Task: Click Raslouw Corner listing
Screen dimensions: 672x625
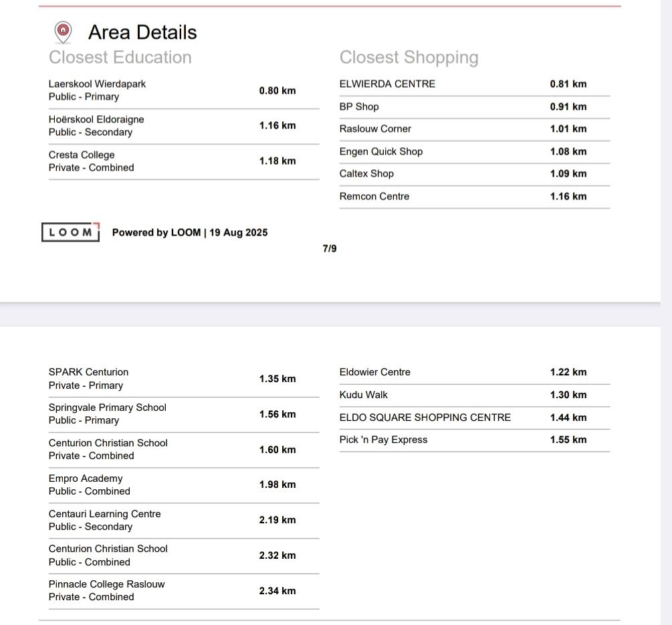Action: (475, 129)
